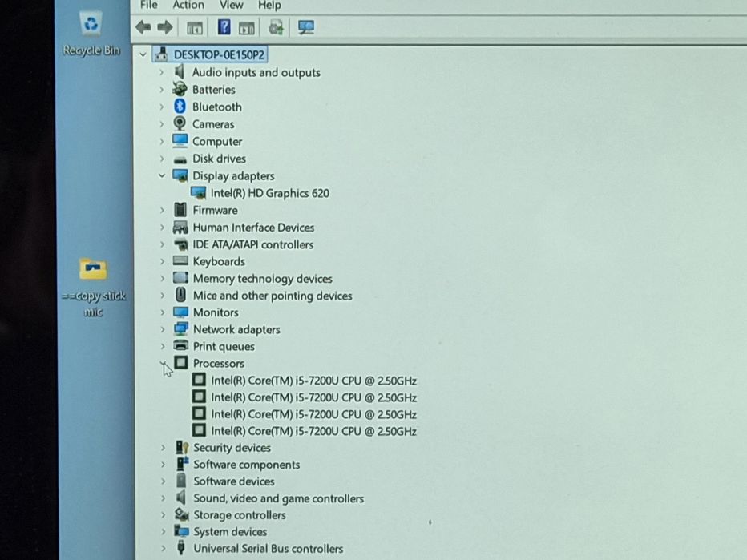747x560 pixels.
Task: Toggle the Show/Hide Action Pane toolbar icon
Action: pyautogui.click(x=246, y=28)
